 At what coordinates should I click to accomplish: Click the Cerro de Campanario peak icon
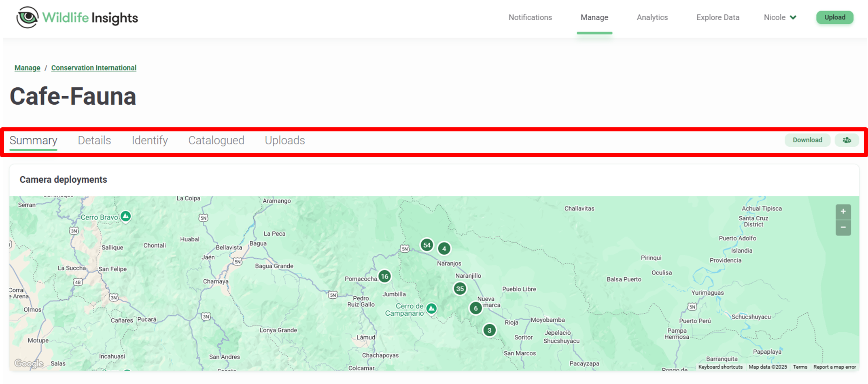[x=431, y=309]
